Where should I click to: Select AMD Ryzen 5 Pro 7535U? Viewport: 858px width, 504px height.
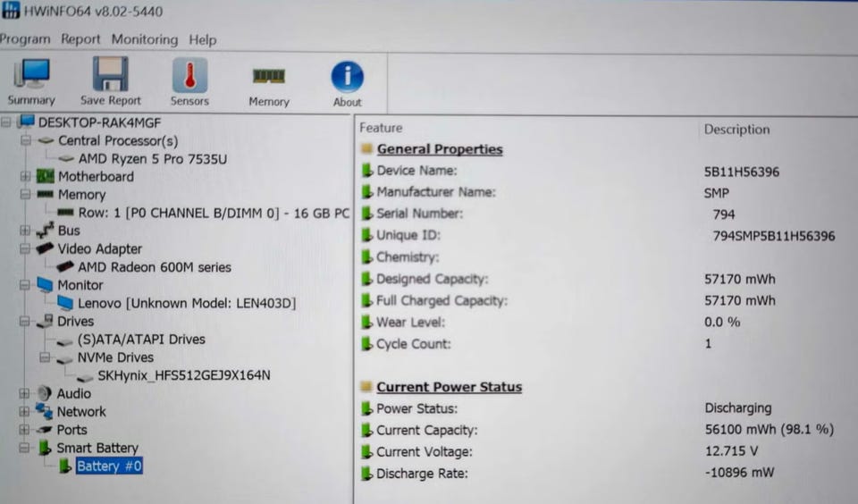tap(152, 159)
